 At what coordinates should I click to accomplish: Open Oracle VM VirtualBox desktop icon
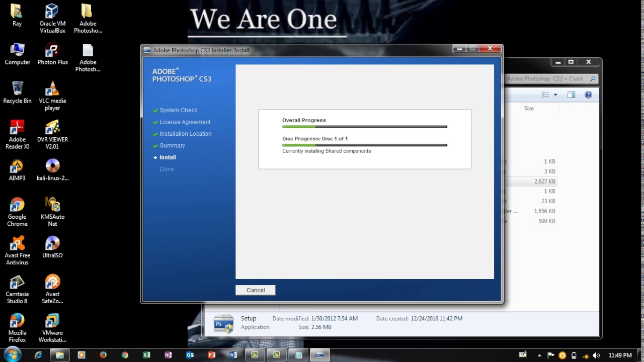pyautogui.click(x=52, y=19)
